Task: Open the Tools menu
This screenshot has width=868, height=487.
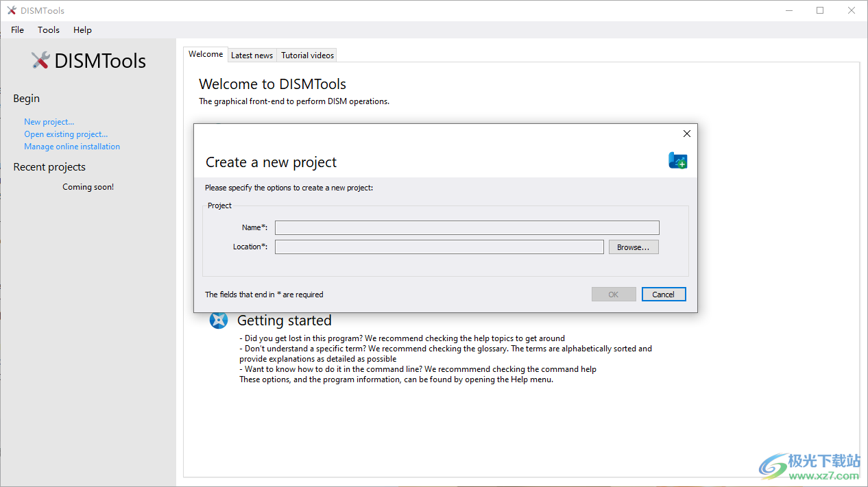Action: point(49,29)
